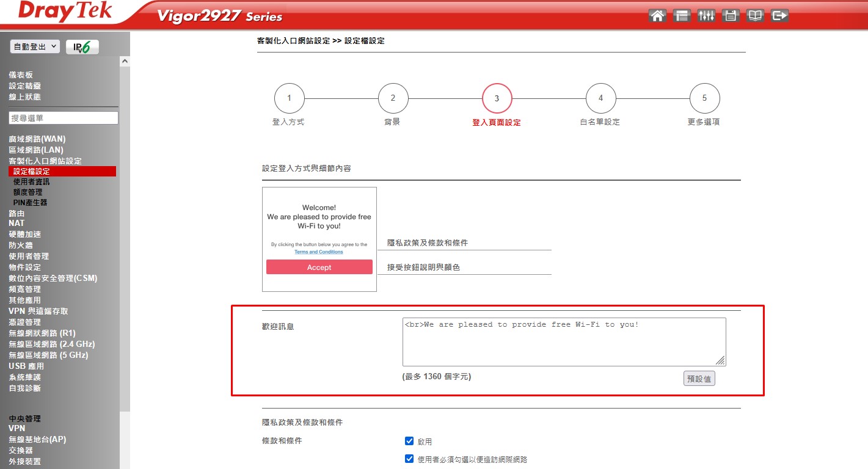Toggle the 使用者必須勾選 checkbox
This screenshot has width=868, height=469.
(409, 459)
